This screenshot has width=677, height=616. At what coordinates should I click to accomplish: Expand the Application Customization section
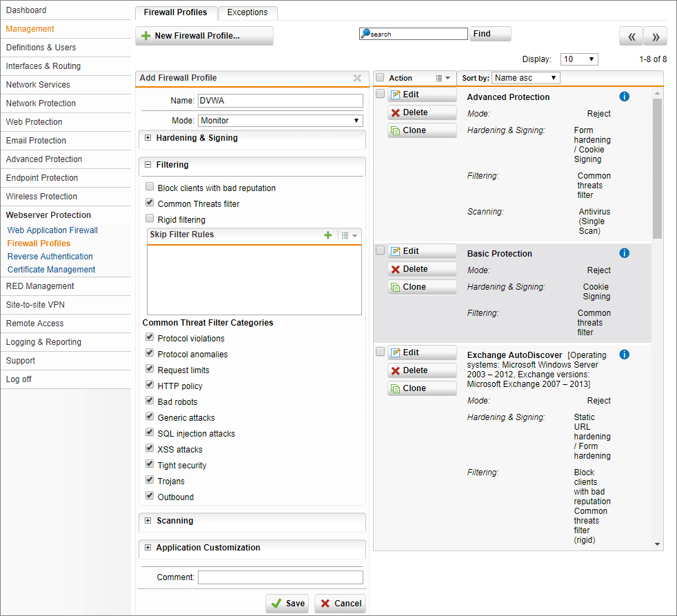click(148, 547)
